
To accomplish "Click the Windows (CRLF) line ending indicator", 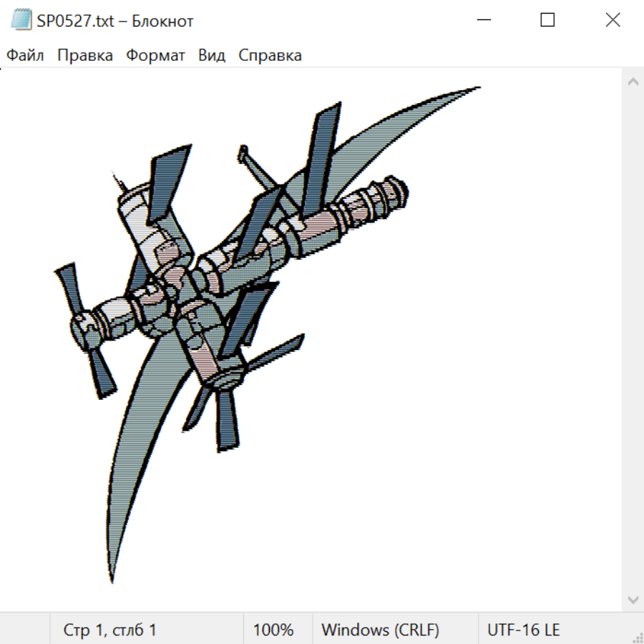I will pyautogui.click(x=380, y=630).
